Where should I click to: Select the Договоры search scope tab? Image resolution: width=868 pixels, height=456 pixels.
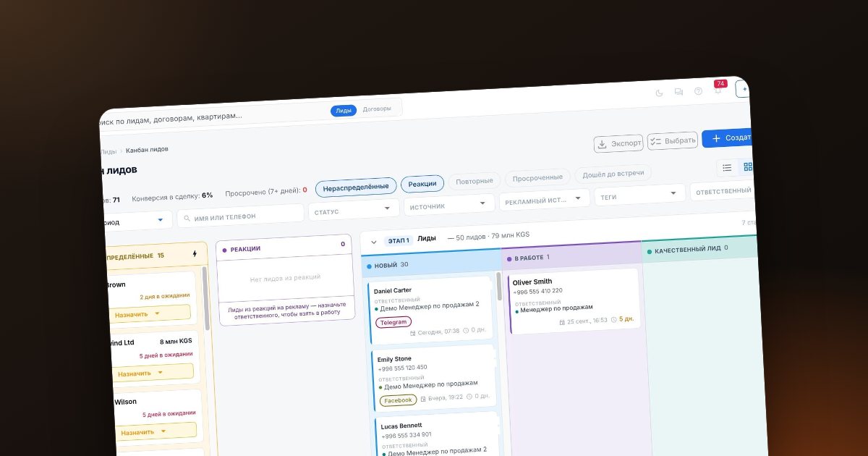377,109
